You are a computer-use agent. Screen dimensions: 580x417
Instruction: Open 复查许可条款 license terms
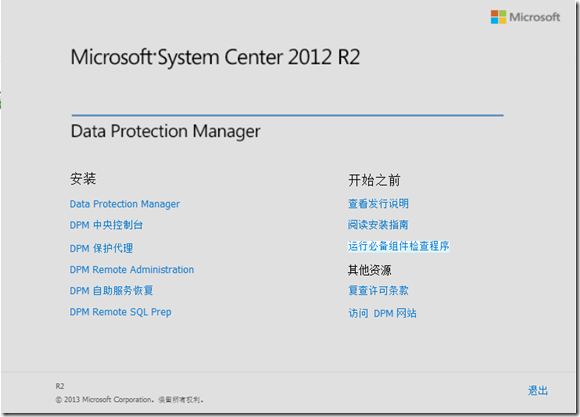tap(378, 290)
